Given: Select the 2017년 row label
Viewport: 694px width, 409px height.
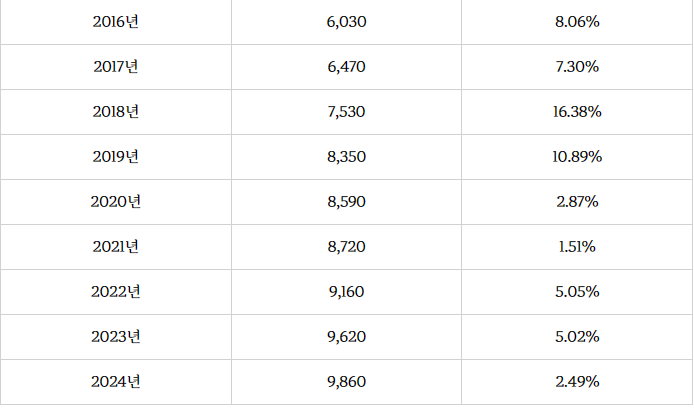Looking at the screenshot, I should click(x=115, y=67).
